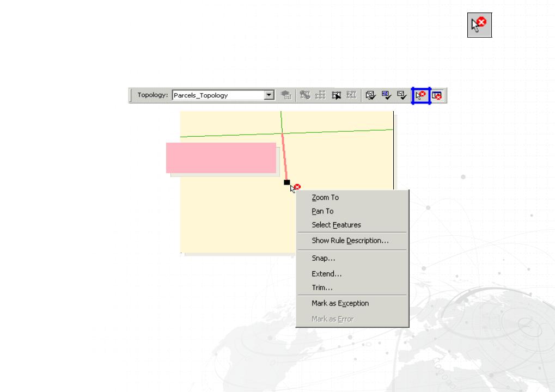Screen dimensions: 555x392
Task: Open Show Rule Description... menu entry
Action: click(x=350, y=241)
